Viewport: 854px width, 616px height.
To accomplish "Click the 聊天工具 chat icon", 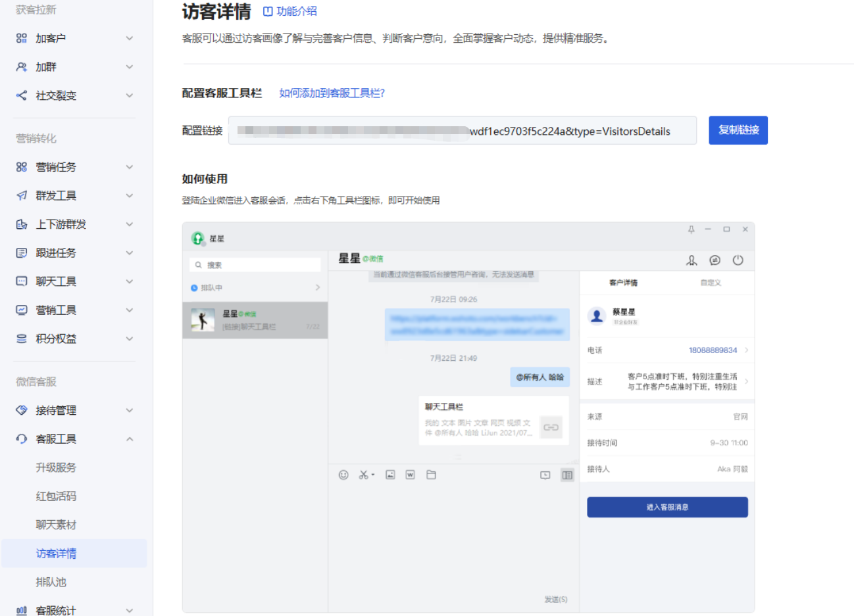I will click(x=22, y=281).
